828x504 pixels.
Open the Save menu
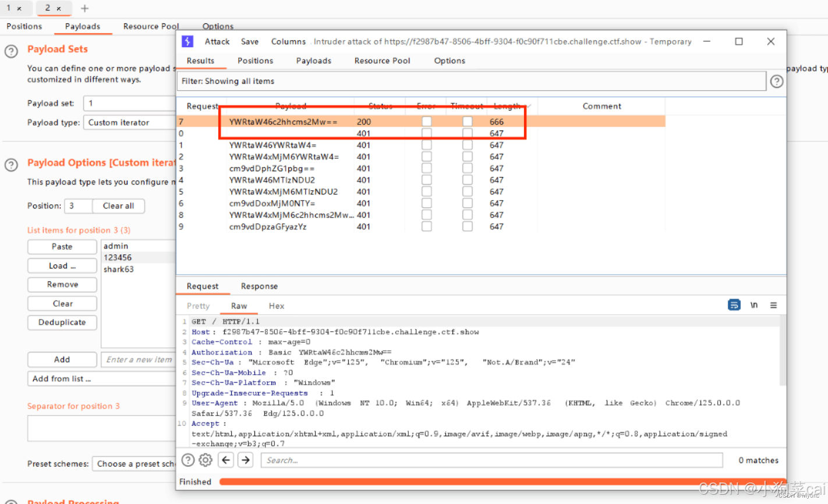(x=250, y=41)
